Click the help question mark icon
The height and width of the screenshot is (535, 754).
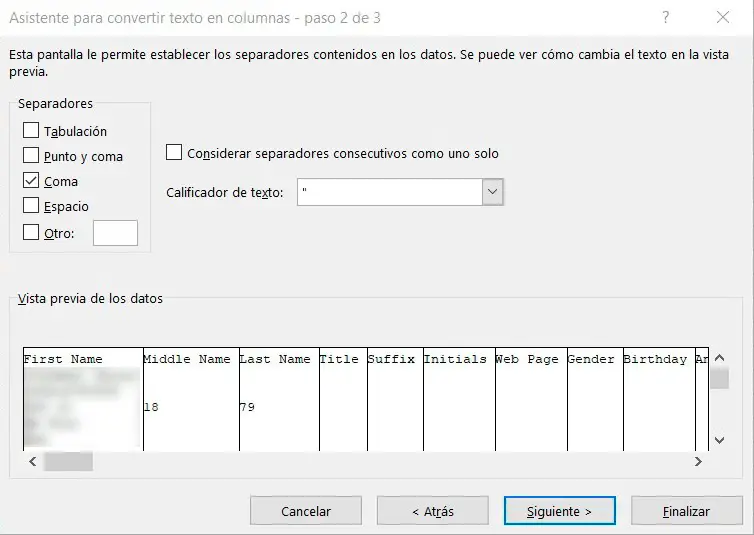(666, 18)
